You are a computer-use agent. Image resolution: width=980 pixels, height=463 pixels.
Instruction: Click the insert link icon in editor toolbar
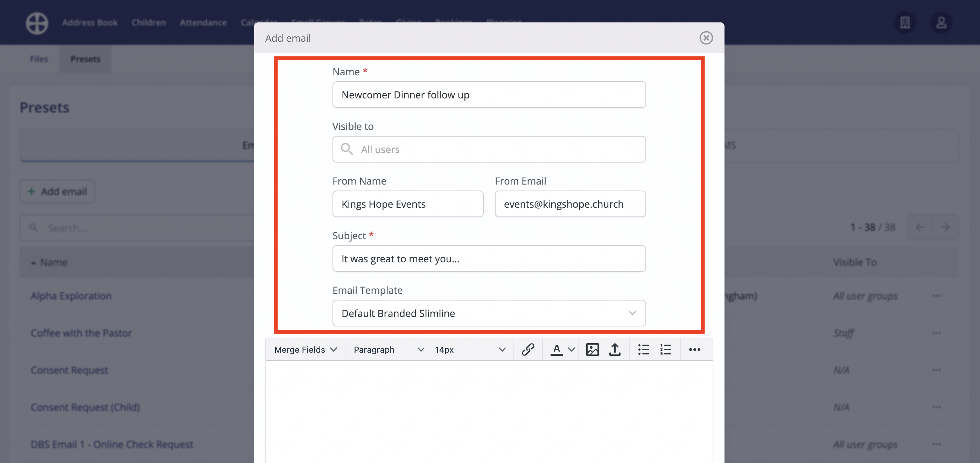tap(528, 349)
